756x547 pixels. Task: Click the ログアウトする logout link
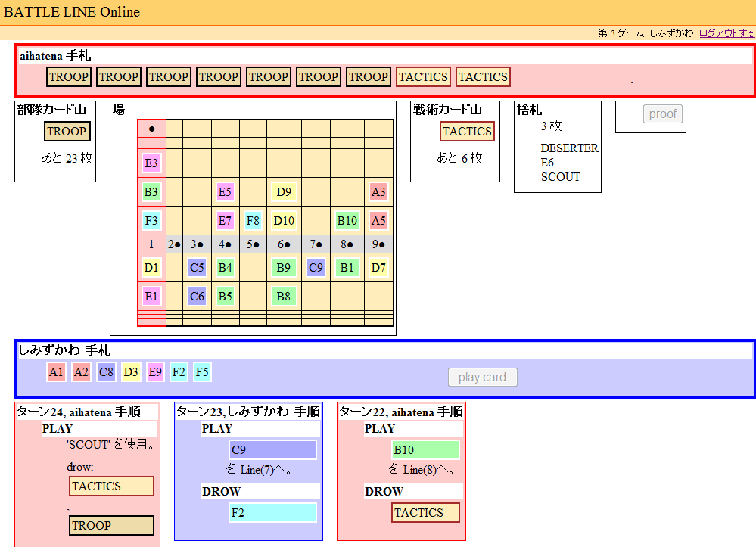click(727, 33)
